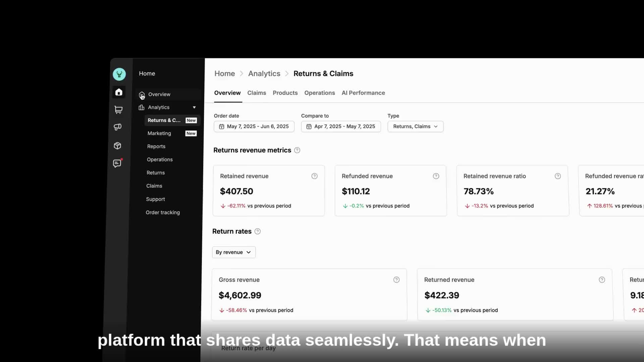The height and width of the screenshot is (362, 644).
Task: Click help icon beside Returns revenue metrics
Action: pos(297,150)
